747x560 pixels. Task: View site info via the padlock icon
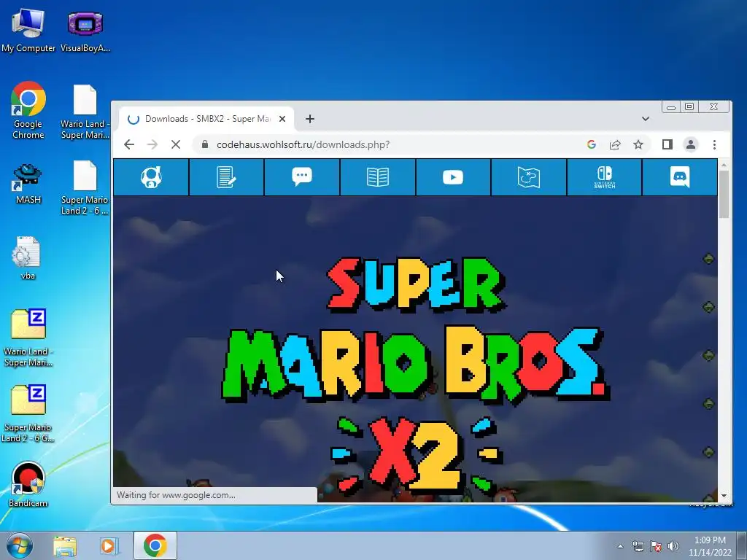point(205,144)
